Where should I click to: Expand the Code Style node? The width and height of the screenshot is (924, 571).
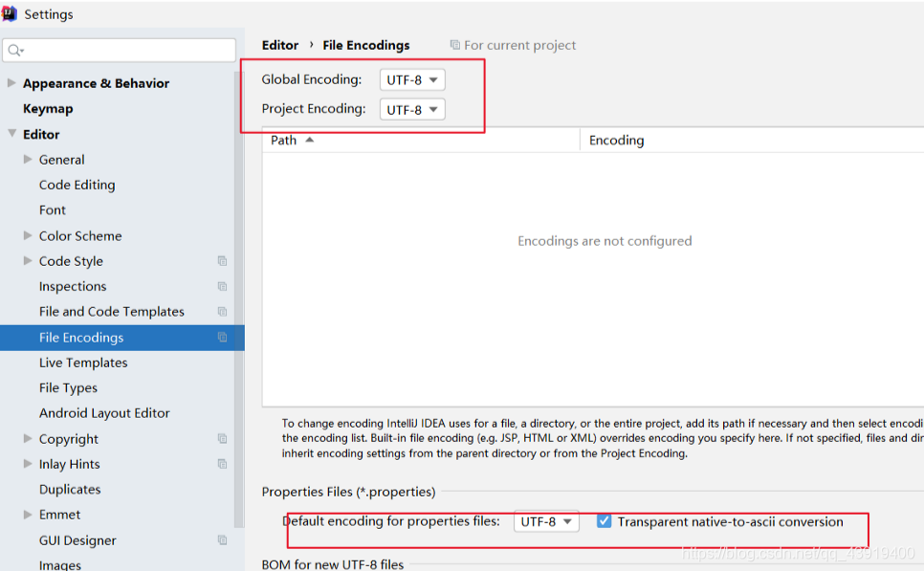pos(27,260)
